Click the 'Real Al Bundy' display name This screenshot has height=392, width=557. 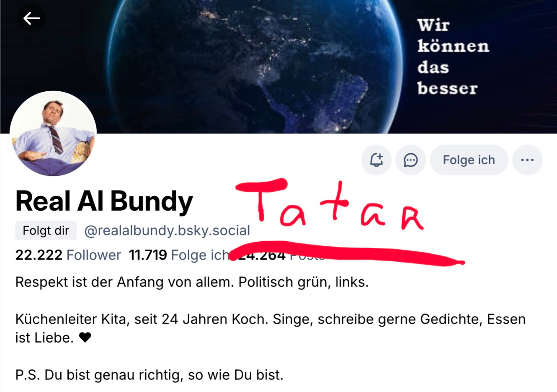tap(104, 201)
